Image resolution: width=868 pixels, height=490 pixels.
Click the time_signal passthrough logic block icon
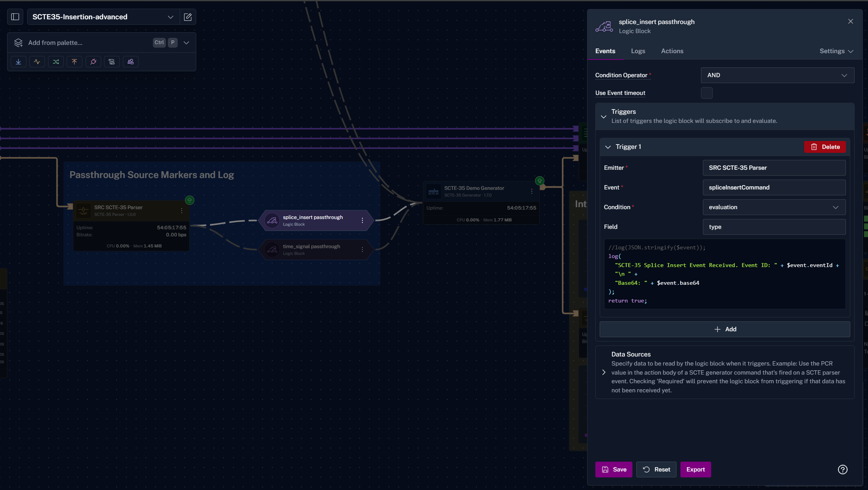(x=272, y=250)
